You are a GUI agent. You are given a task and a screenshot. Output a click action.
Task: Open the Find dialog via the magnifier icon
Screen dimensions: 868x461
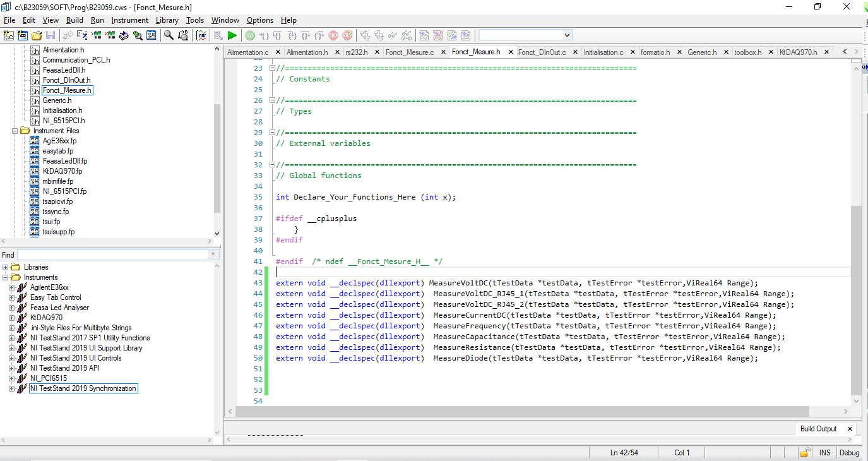[x=168, y=35]
